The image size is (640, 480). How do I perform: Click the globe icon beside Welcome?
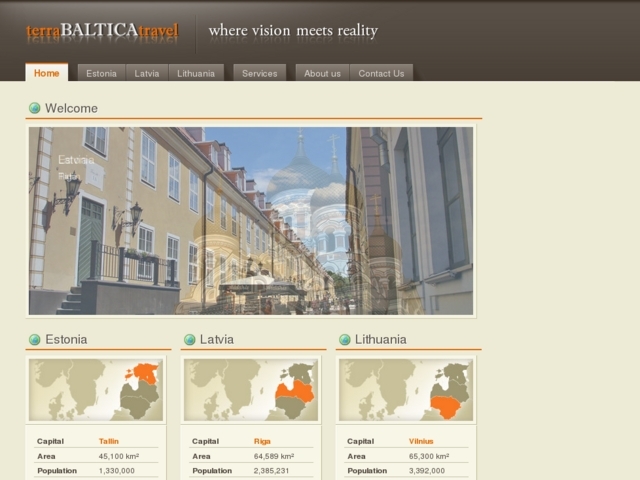pyautogui.click(x=35, y=108)
